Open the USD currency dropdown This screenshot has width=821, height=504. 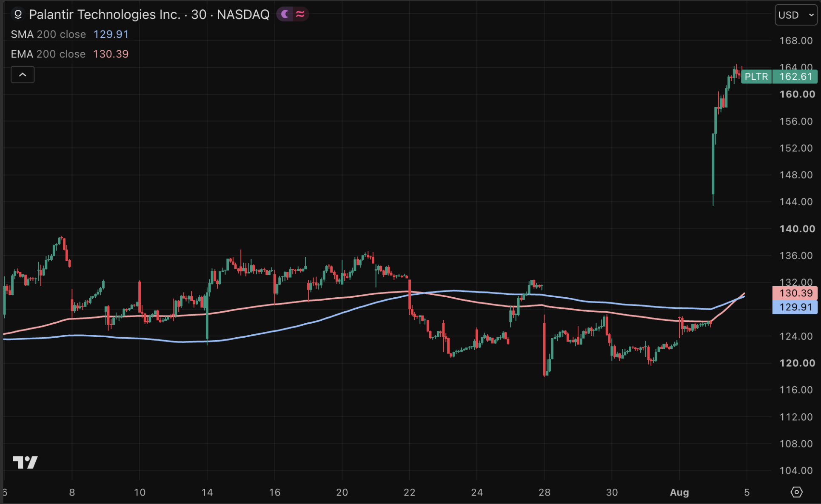pos(796,15)
